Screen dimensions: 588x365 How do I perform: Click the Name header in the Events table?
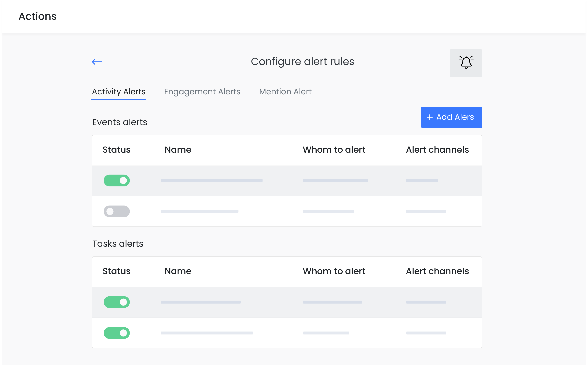pyautogui.click(x=178, y=150)
